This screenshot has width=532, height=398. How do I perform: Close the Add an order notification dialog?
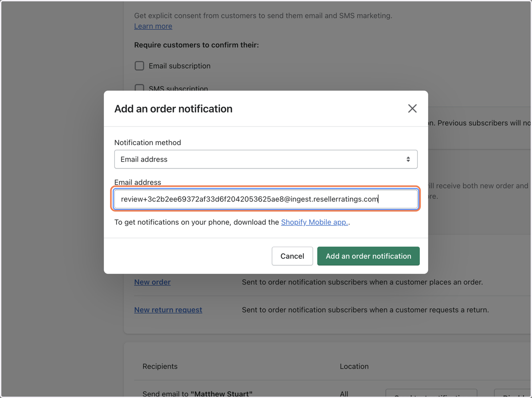[x=412, y=109]
